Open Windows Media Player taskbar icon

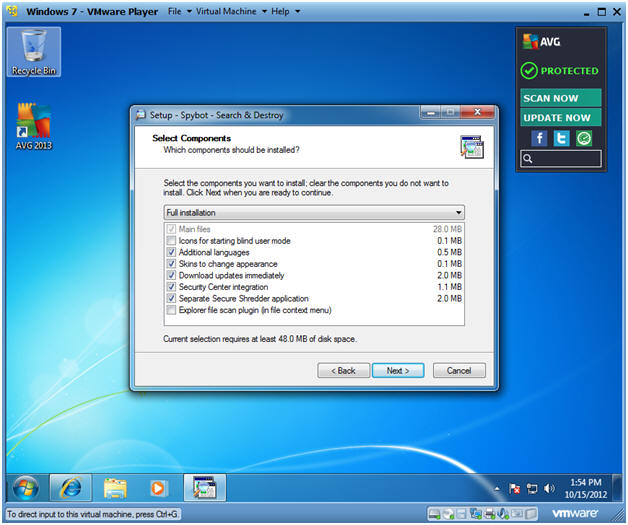[x=159, y=488]
